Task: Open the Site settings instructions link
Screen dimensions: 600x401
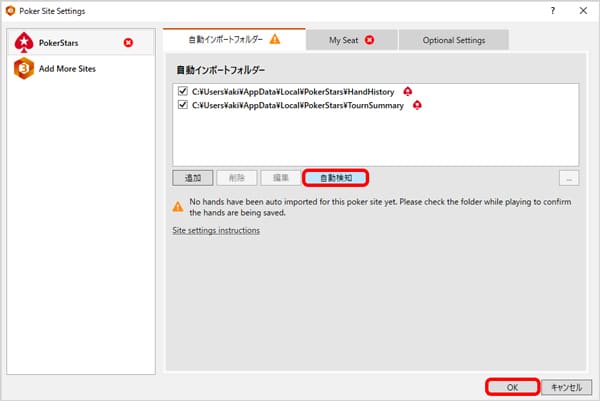Action: (x=216, y=230)
